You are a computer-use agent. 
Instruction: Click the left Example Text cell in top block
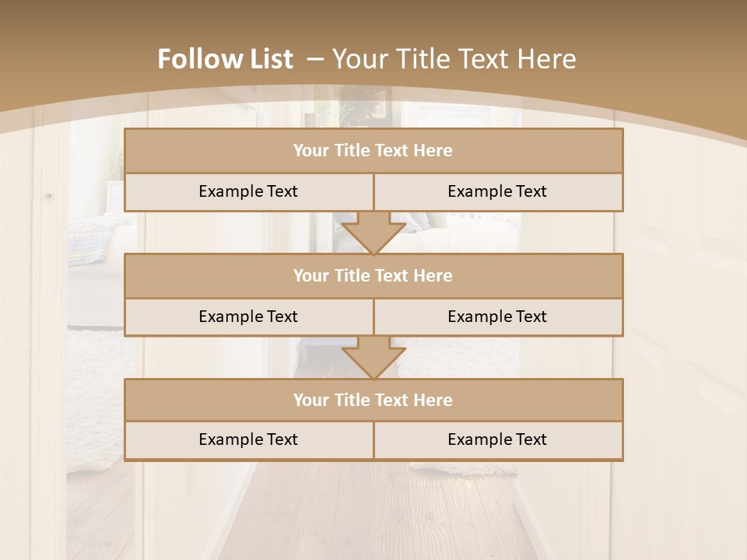coord(249,191)
